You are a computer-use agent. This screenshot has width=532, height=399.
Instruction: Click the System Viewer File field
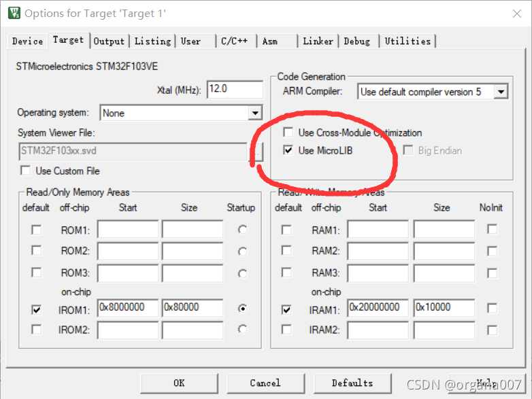point(133,151)
